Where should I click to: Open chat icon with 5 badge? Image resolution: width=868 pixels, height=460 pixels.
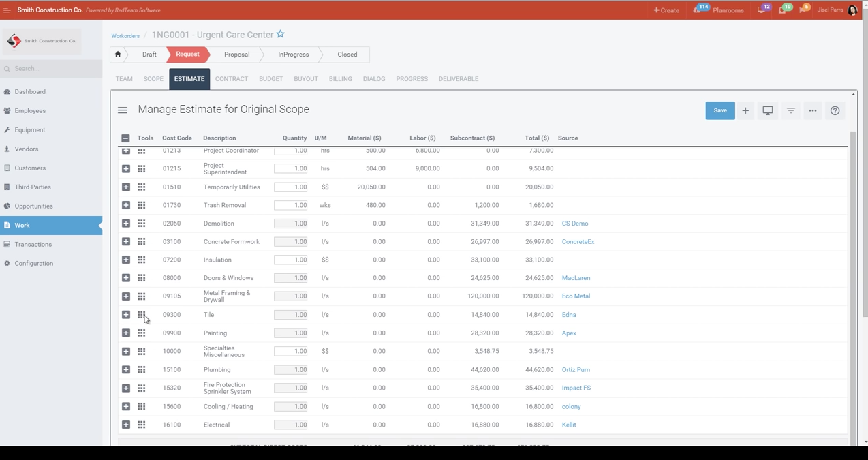click(x=804, y=10)
